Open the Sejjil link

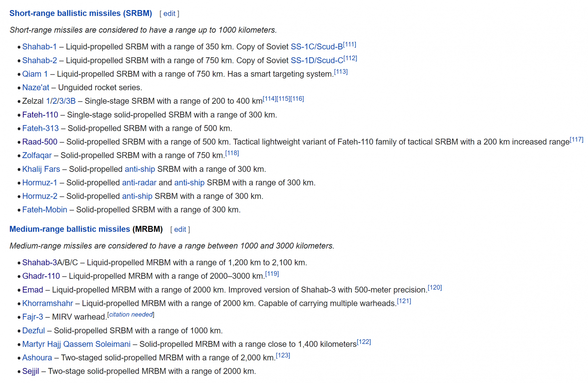tap(31, 371)
